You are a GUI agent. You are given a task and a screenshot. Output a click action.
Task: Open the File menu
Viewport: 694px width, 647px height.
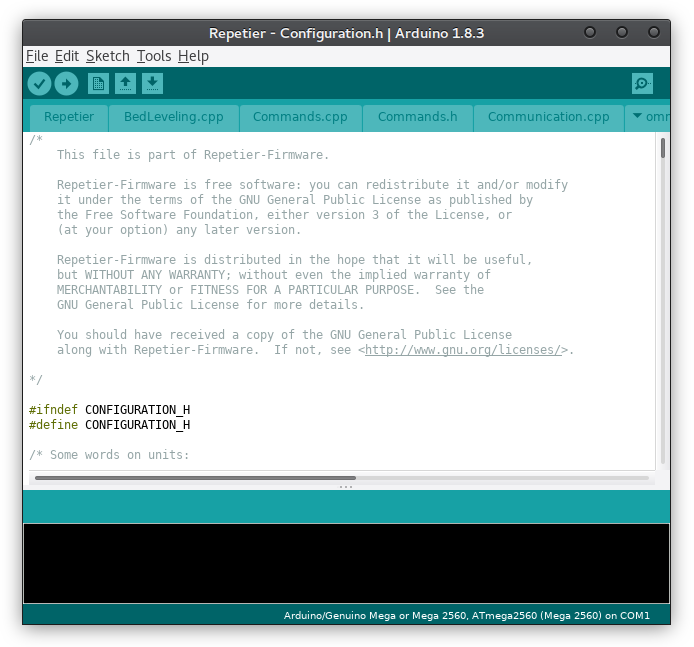pyautogui.click(x=37, y=56)
